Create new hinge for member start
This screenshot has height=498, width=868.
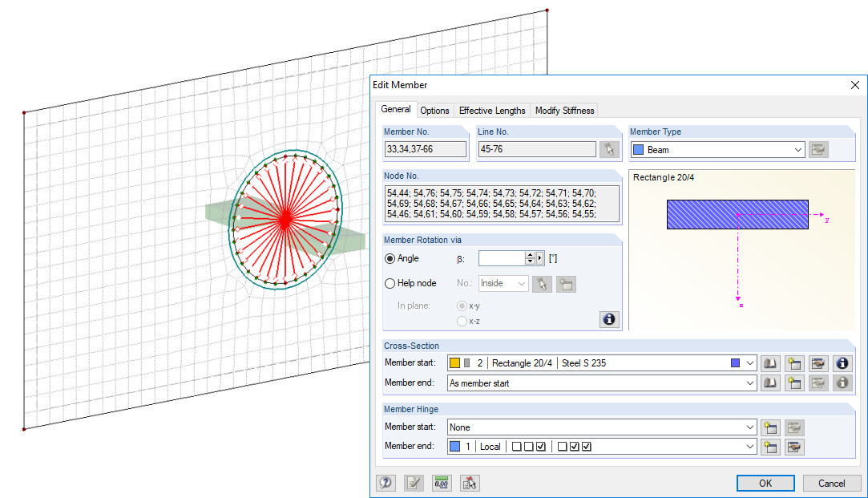coord(770,427)
